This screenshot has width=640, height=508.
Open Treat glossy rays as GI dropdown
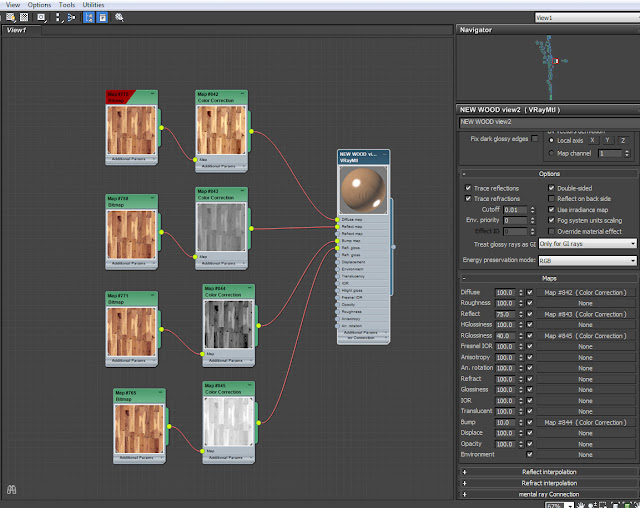coord(587,244)
